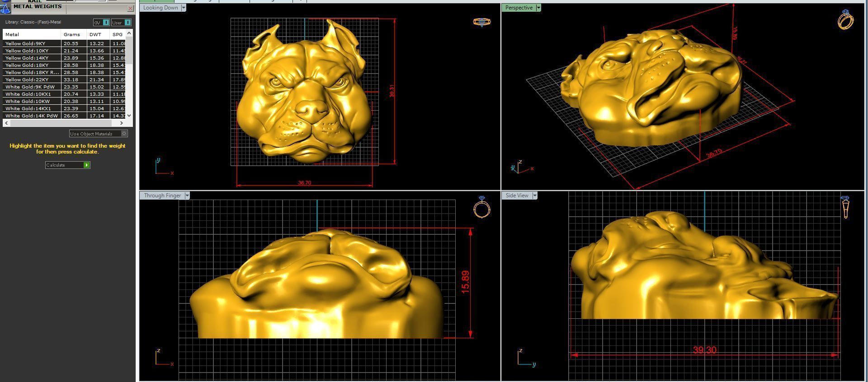Viewport: 868px width, 382px height.
Task: Select the White Gold:10KX1 row
Action: [64, 94]
